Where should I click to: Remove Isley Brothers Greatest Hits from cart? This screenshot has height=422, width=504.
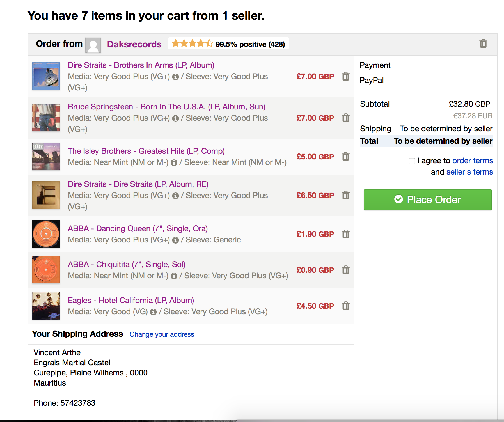[x=346, y=157]
